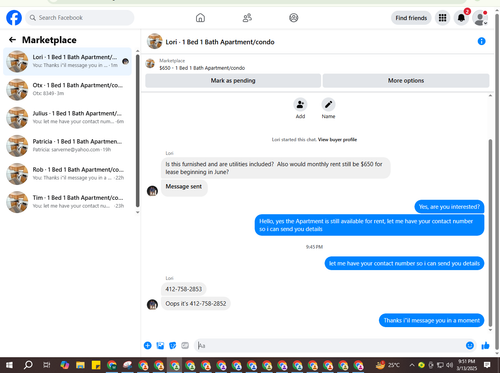This screenshot has width=500, height=373.
Task: Open the emoji picker icon
Action: click(470, 346)
